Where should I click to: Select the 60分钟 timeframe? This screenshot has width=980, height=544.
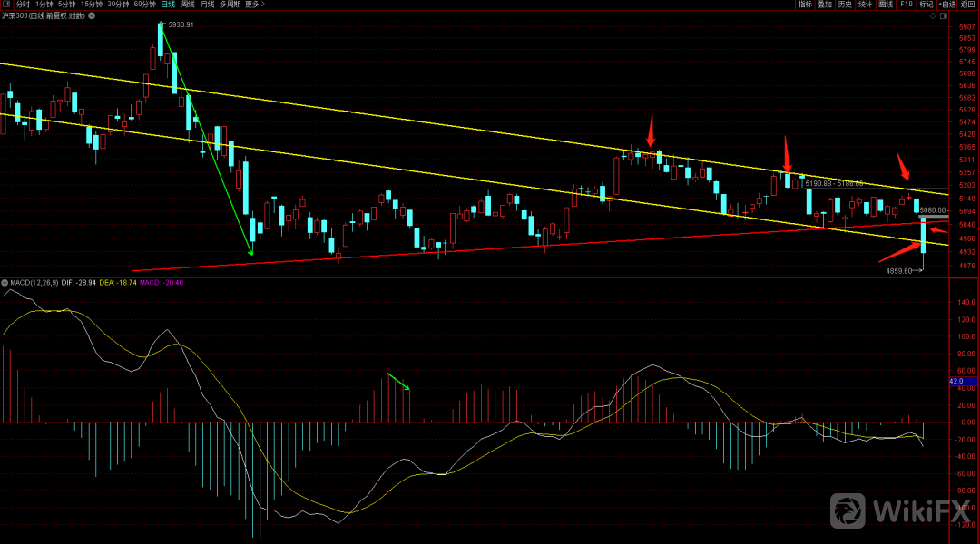(x=144, y=5)
